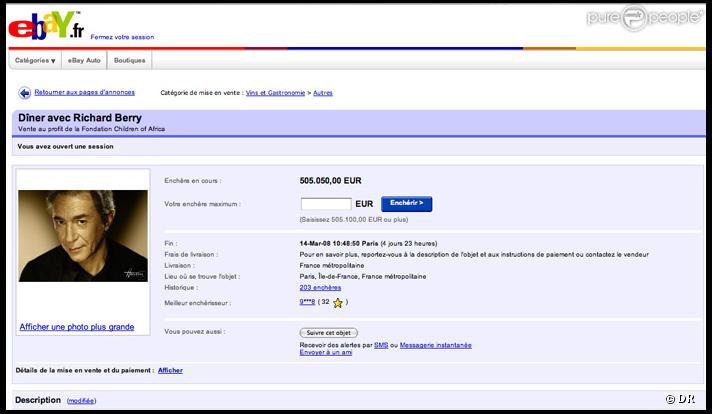This screenshot has height=414, width=712.
Task: Click the maximum bid input field
Action: tap(326, 204)
